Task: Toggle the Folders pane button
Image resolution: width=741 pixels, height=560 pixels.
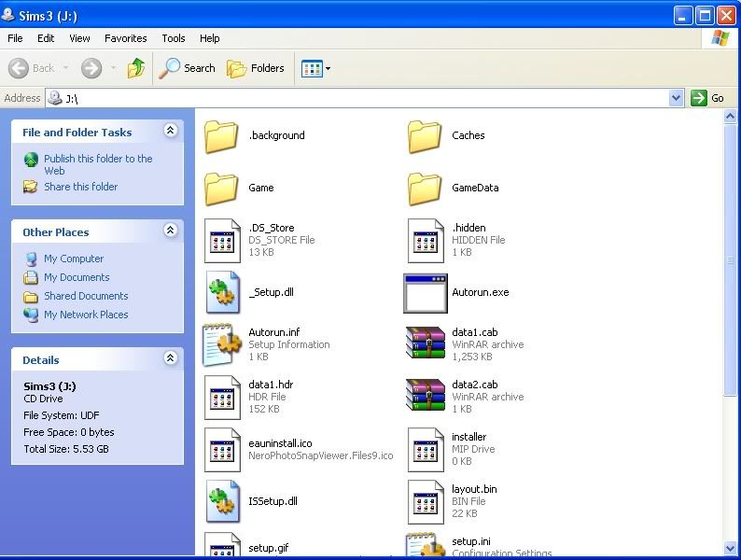Action: click(256, 68)
